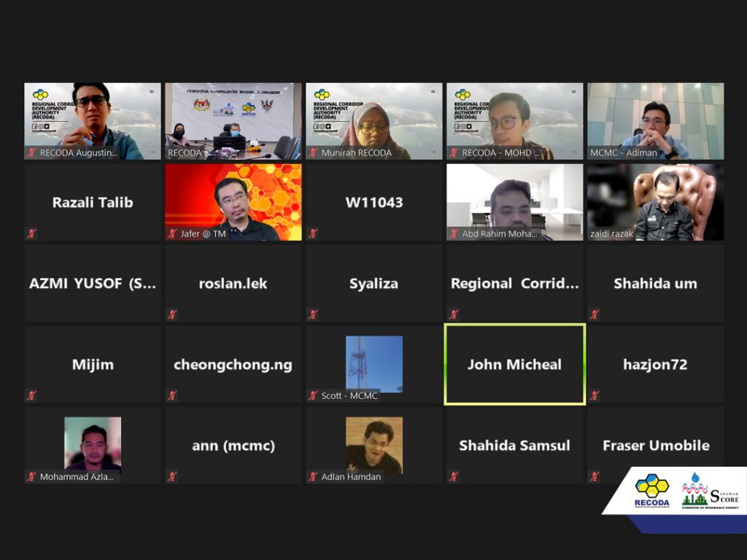Click the Sarawak Score logo

coord(710,491)
